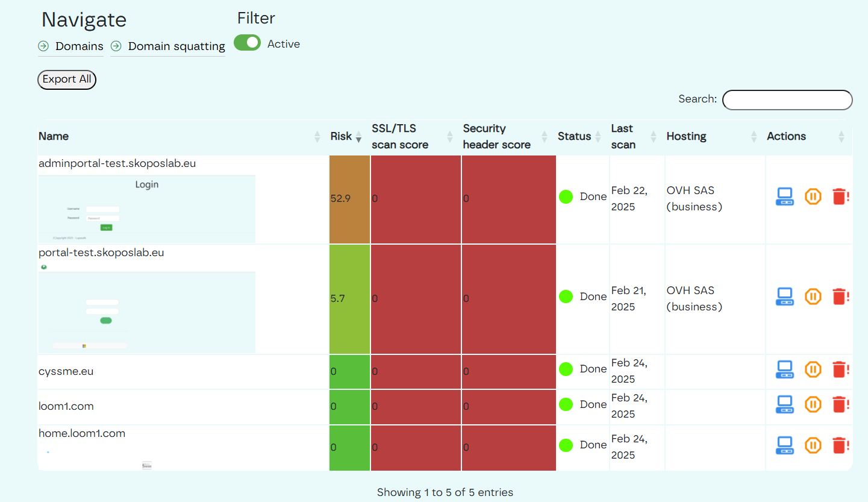Click the Feb 21, 2025 last scan date
This screenshot has width=868, height=502.
[629, 299]
